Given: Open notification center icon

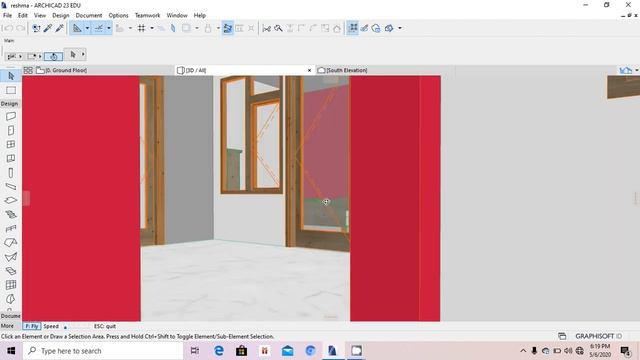Looking at the screenshot, I should [625, 351].
